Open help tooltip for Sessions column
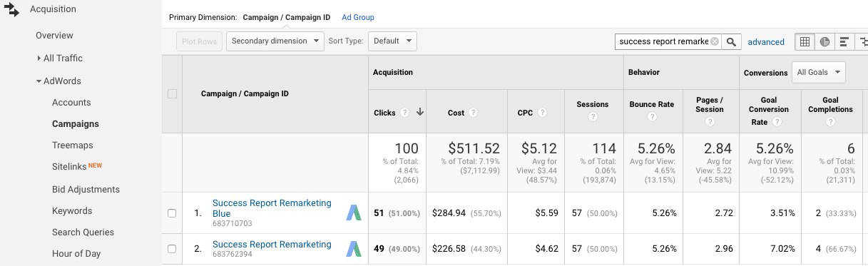Image resolution: width=868 pixels, height=266 pixels. (x=593, y=117)
